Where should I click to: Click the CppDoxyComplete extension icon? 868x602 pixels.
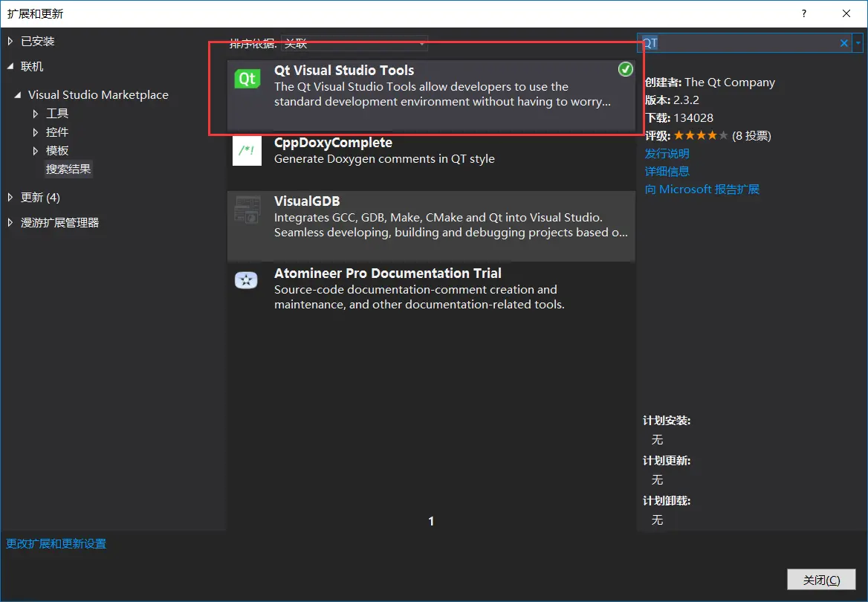click(x=247, y=151)
